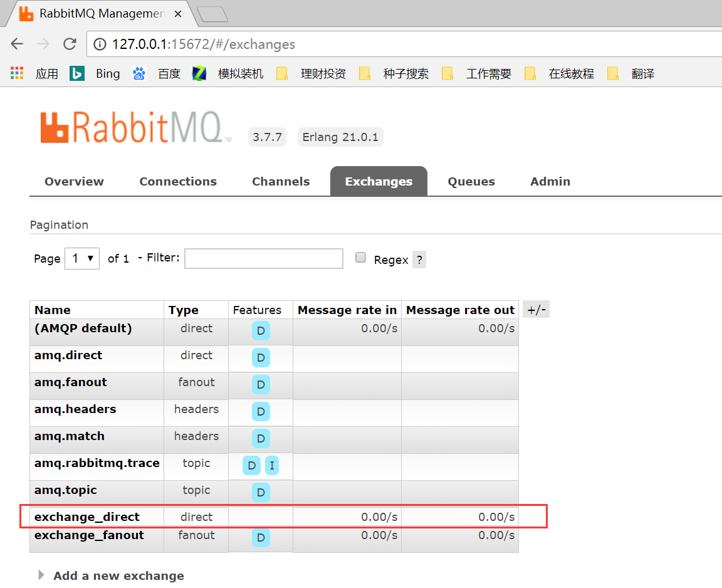Go to the Overview tab
722x588 pixels.
74,181
